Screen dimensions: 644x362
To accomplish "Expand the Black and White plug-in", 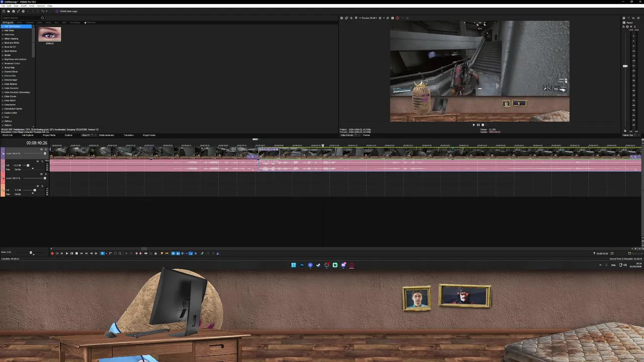I will point(3,43).
